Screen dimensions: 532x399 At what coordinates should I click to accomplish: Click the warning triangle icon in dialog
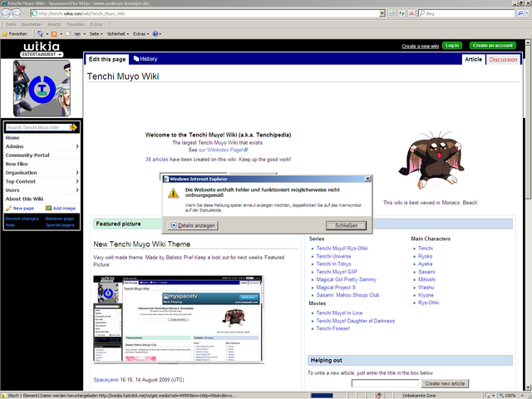[174, 194]
